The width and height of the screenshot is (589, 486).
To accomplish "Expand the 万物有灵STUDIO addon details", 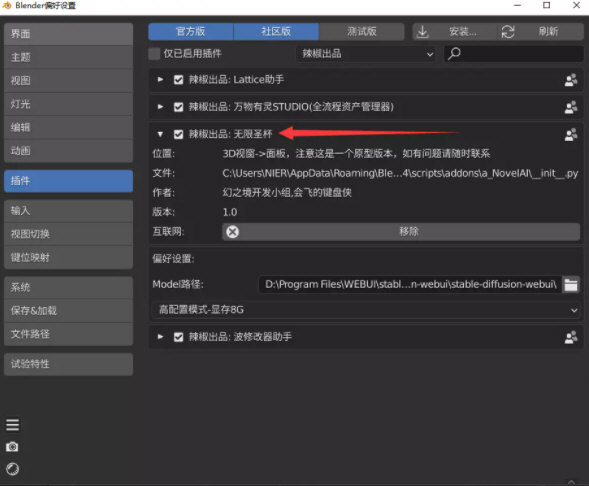I will [x=160, y=107].
